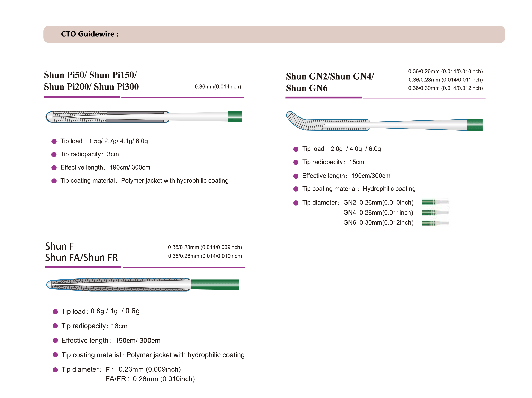Screen dimensions: 532x398
Task: Click purple bullet beside GN Tip diameter
Action: point(296,203)
